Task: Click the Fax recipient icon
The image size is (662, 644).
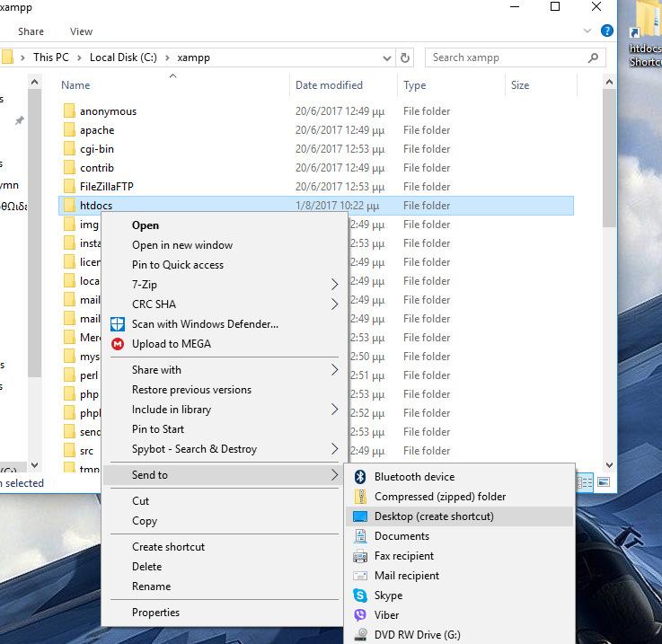Action: coord(360,556)
